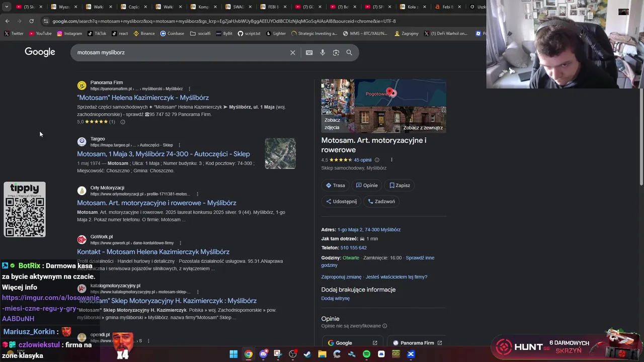Screen dimensions: 644x362
Task: Open Spotify from the taskbar
Action: point(366,354)
